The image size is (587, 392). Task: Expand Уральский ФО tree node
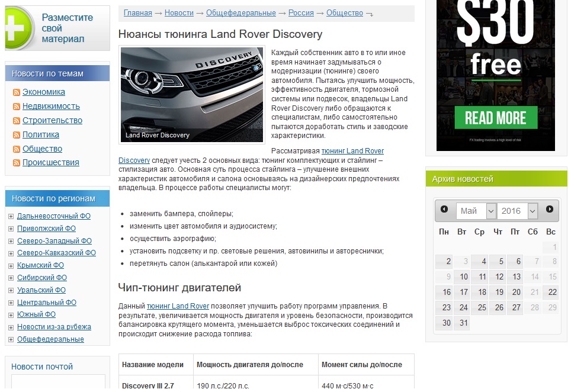click(11, 290)
